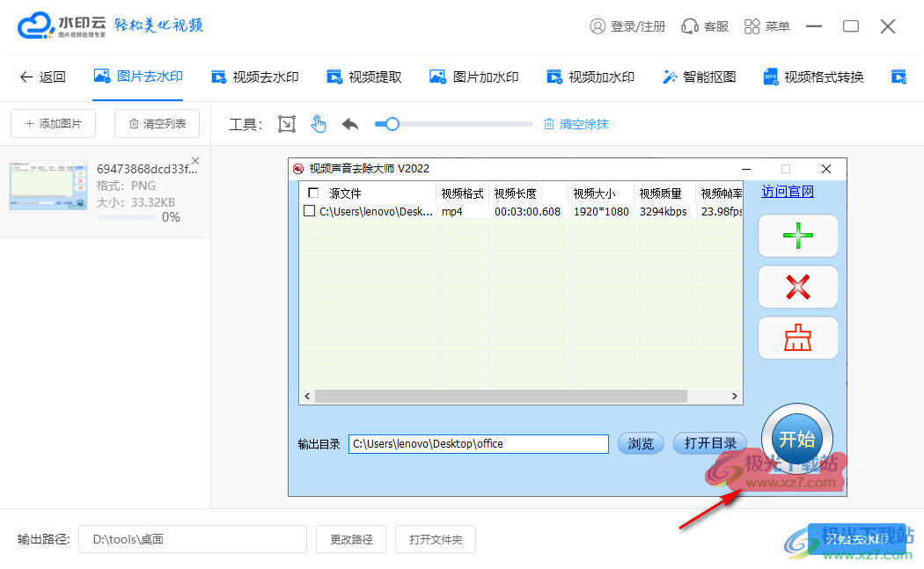Click 添加图片 button
The width and height of the screenshot is (924, 569).
pyautogui.click(x=53, y=124)
